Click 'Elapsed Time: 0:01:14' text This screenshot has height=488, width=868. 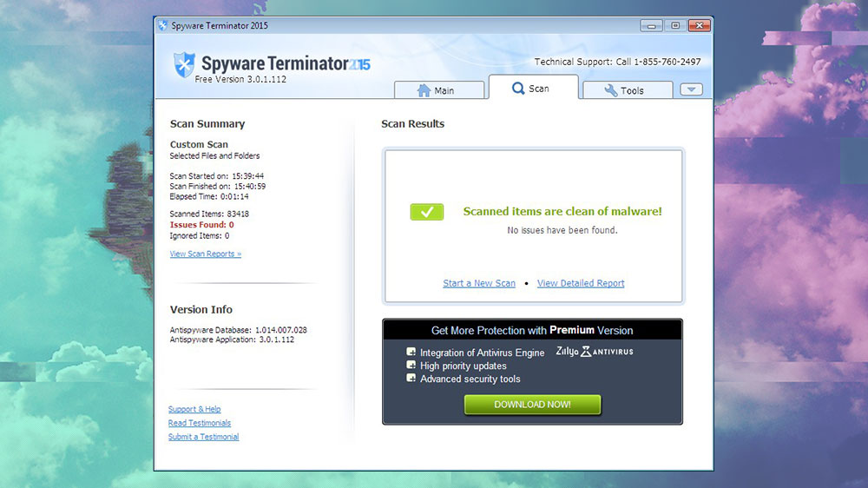209,196
